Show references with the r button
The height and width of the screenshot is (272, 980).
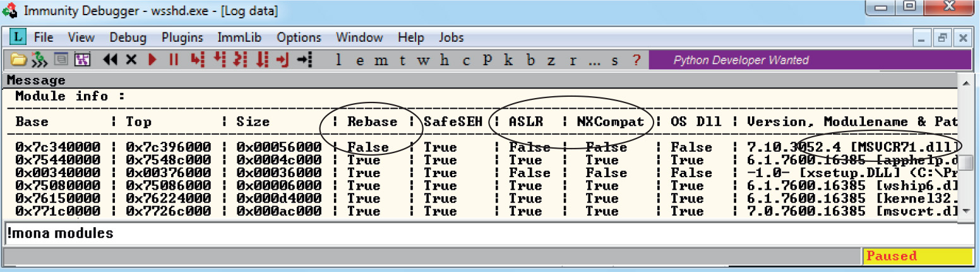coord(573,61)
